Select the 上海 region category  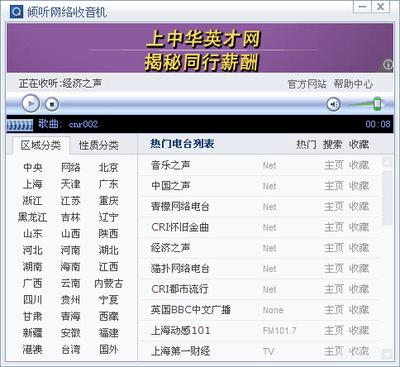(33, 184)
